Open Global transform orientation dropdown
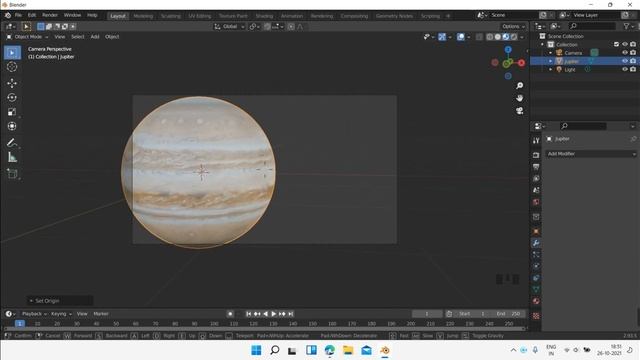The height and width of the screenshot is (360, 640). [x=230, y=27]
